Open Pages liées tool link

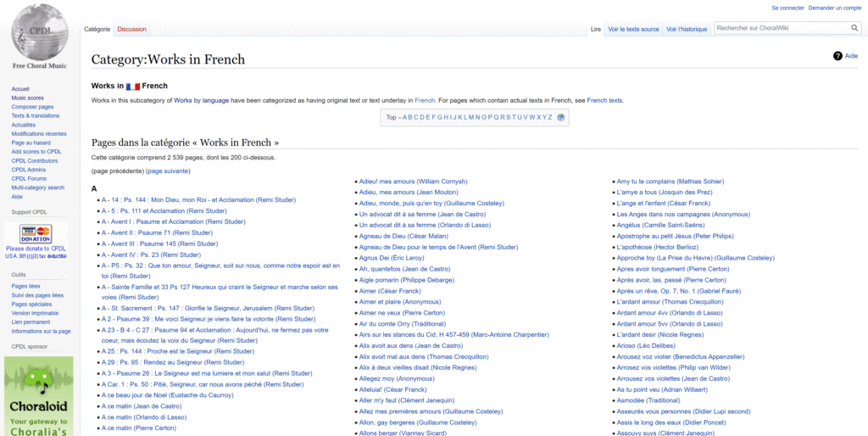tap(25, 287)
